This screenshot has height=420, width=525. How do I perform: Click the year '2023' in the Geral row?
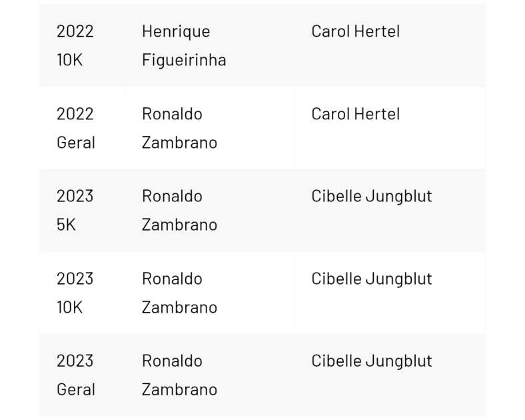tap(75, 361)
